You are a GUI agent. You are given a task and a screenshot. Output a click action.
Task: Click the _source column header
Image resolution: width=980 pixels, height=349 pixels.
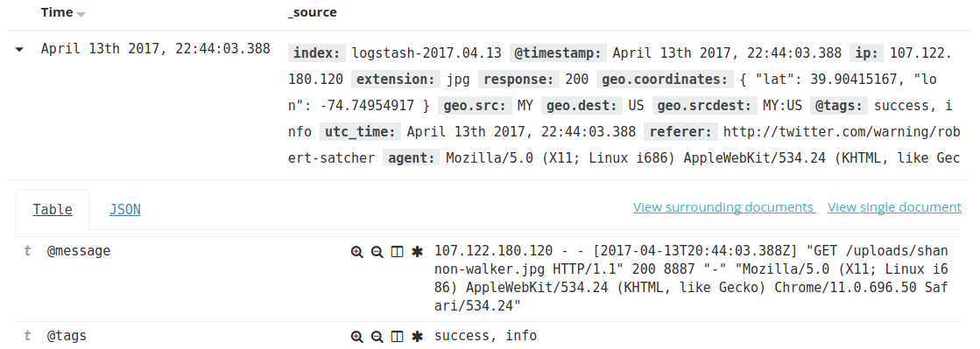coord(313,12)
